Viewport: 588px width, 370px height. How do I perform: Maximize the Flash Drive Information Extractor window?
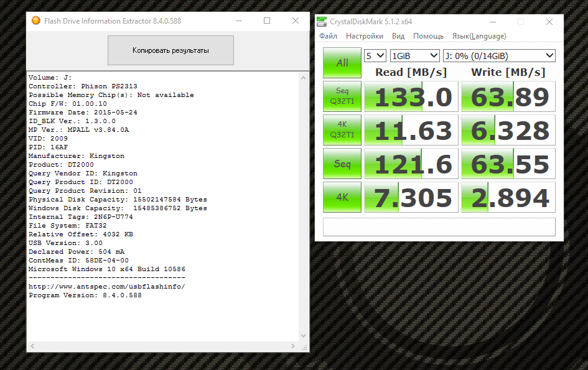pyautogui.click(x=267, y=21)
